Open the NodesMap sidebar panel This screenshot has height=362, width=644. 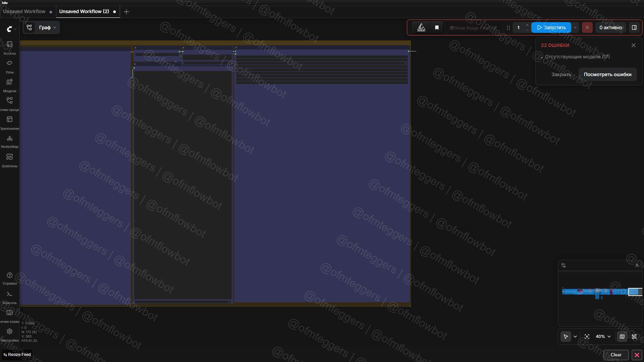[x=9, y=141]
